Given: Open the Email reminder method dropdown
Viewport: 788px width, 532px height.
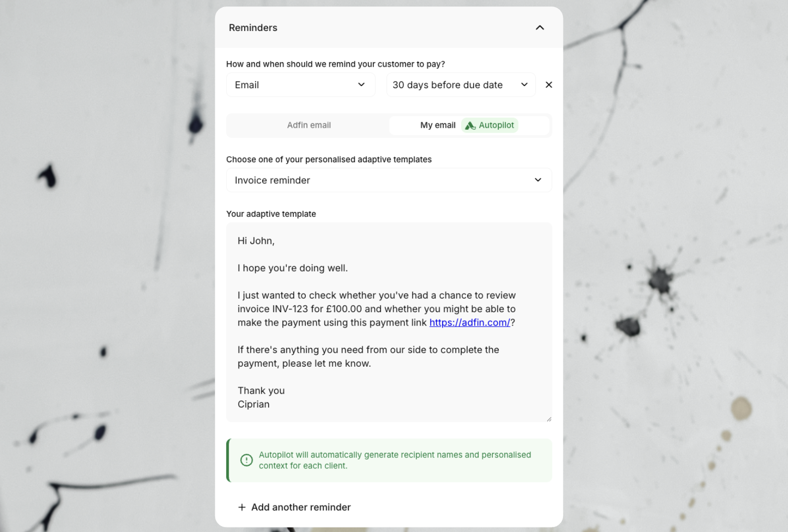Looking at the screenshot, I should pyautogui.click(x=300, y=85).
